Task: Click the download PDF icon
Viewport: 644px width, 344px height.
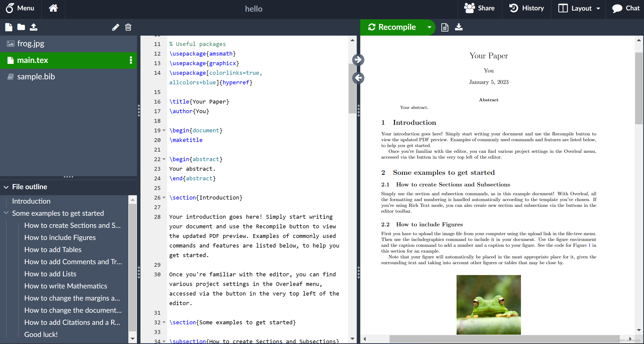Action: (459, 27)
